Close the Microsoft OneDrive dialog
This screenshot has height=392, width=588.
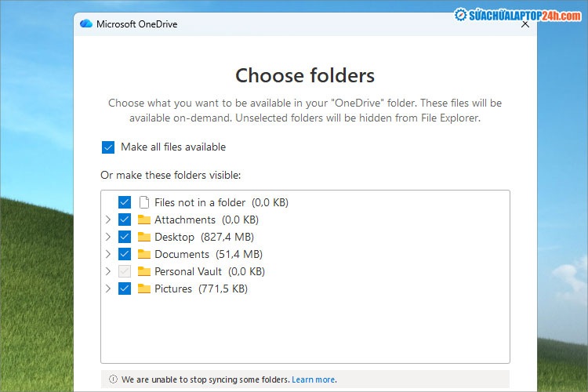[x=524, y=24]
